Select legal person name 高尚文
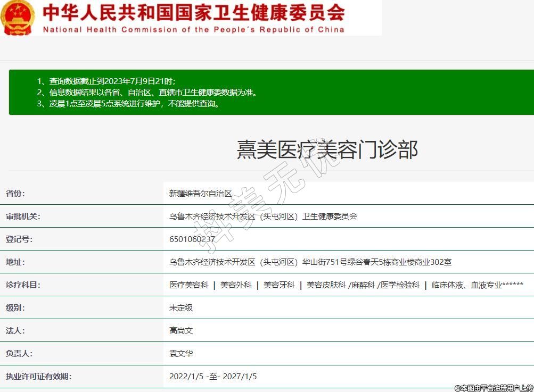 tap(181, 331)
